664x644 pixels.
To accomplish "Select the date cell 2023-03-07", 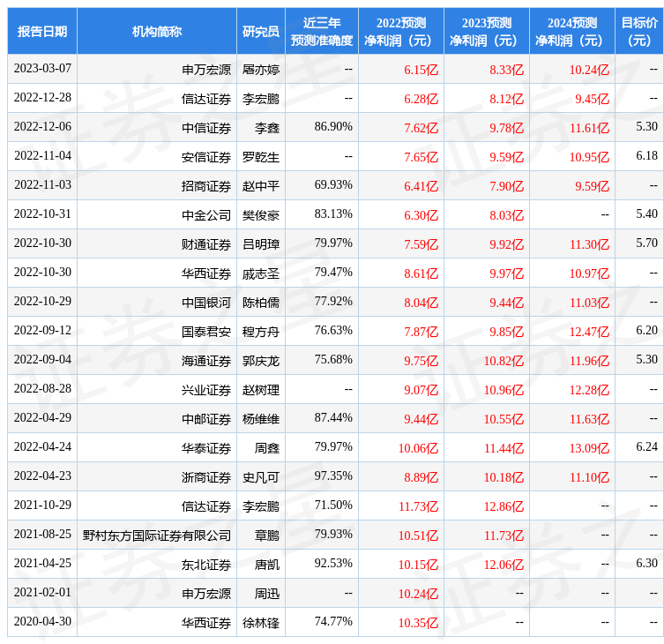I will click(42, 69).
